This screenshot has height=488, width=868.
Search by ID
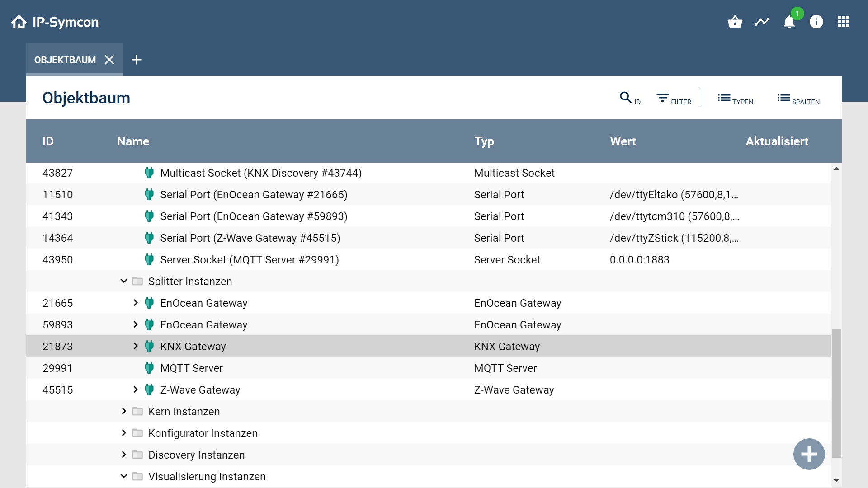click(x=630, y=98)
